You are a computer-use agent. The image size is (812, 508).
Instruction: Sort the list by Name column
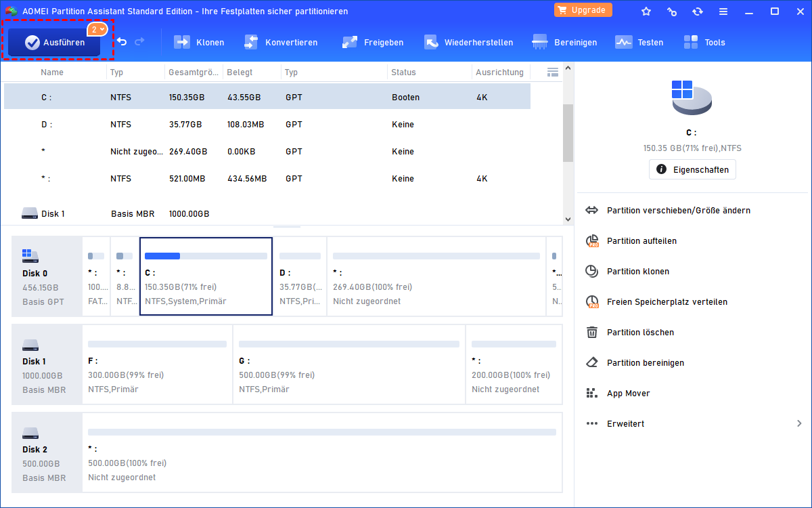pyautogui.click(x=52, y=72)
